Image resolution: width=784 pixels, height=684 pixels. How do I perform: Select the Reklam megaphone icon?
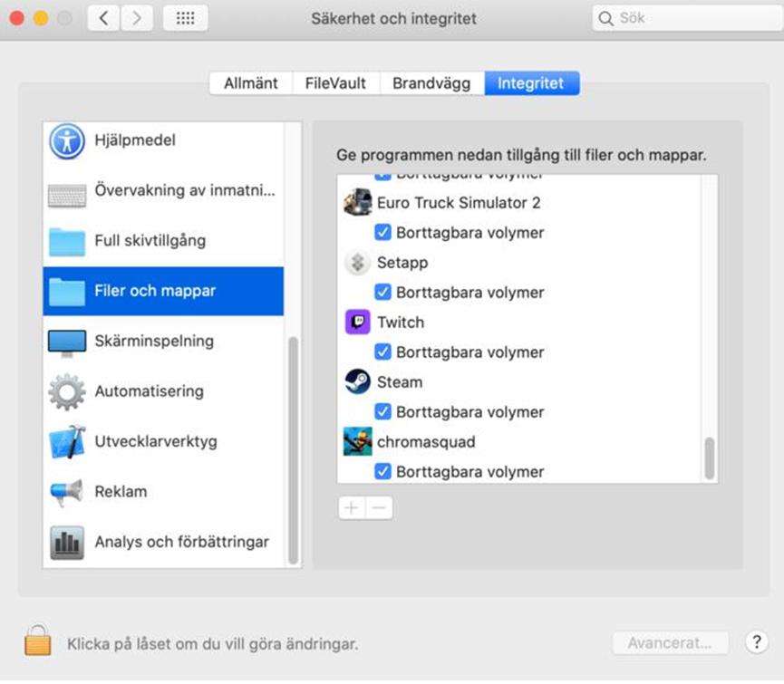(67, 492)
